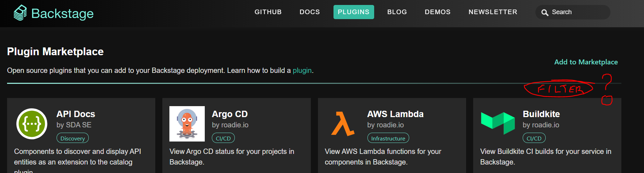Click the Add to Marketplace link
The image size is (644, 173).
point(586,62)
